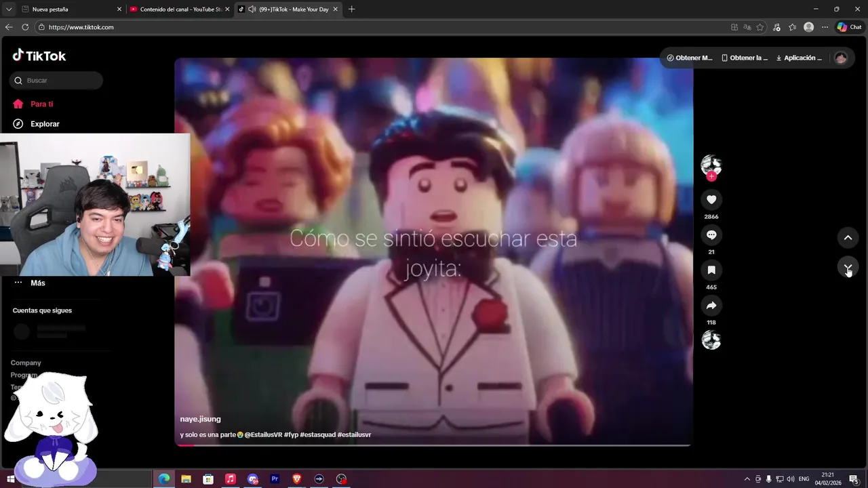Switch the ENG input language
The width and height of the screenshot is (868, 488).
[x=804, y=479]
